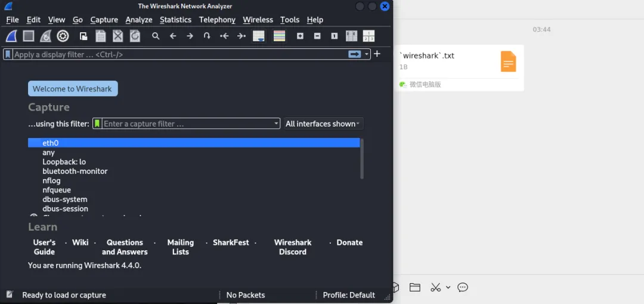
Task: Select the dbus-session interface
Action: pos(194,208)
